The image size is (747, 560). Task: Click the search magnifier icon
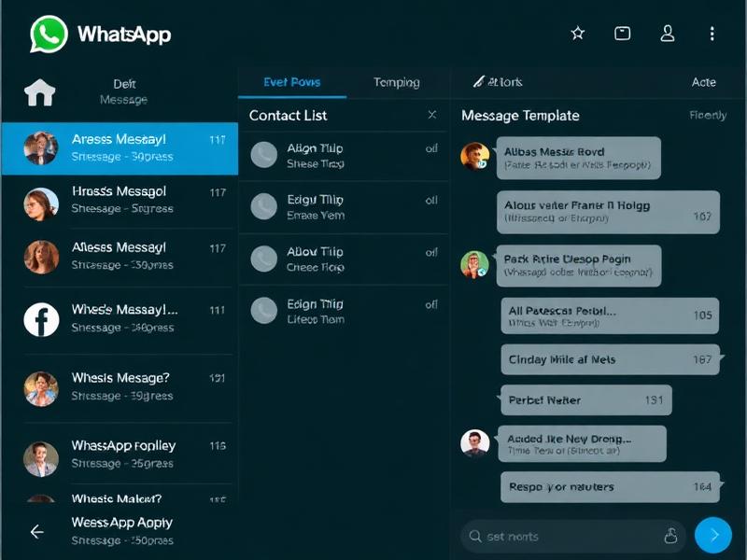[475, 536]
